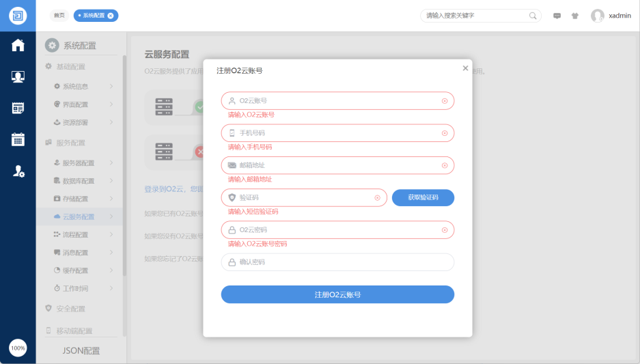The width and height of the screenshot is (640, 364).
Task: Click the 获取验证码 button
Action: click(x=423, y=197)
